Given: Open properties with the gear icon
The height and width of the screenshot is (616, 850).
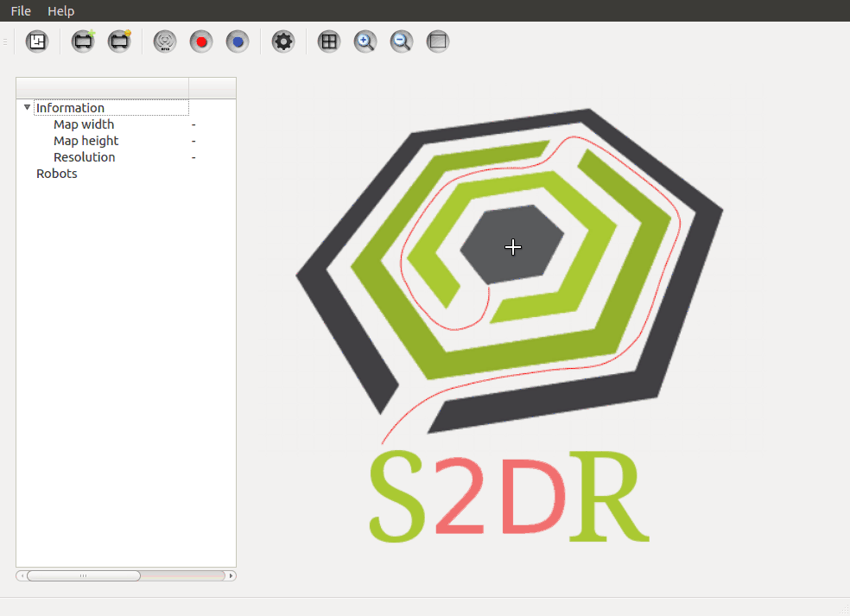Looking at the screenshot, I should [283, 41].
